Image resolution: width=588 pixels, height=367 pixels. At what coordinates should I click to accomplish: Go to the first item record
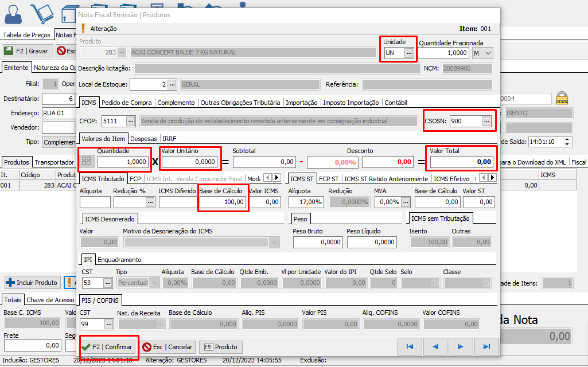[x=410, y=346]
